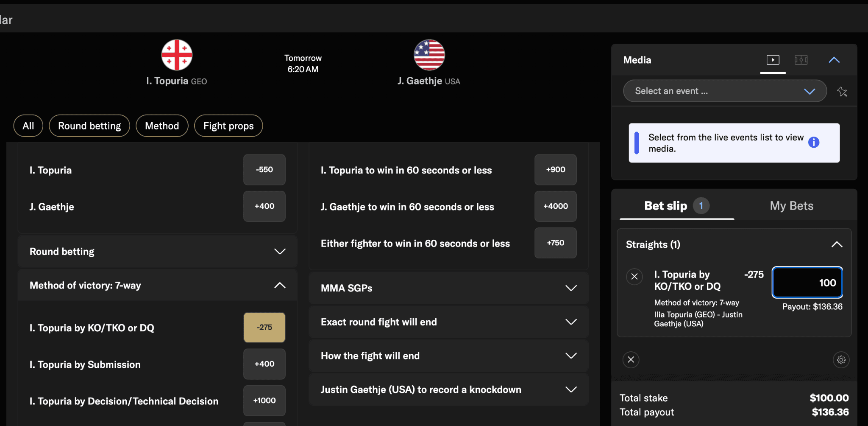868x426 pixels.
Task: Pick Gaethje to win in 60 seconds +4000
Action: (556, 206)
